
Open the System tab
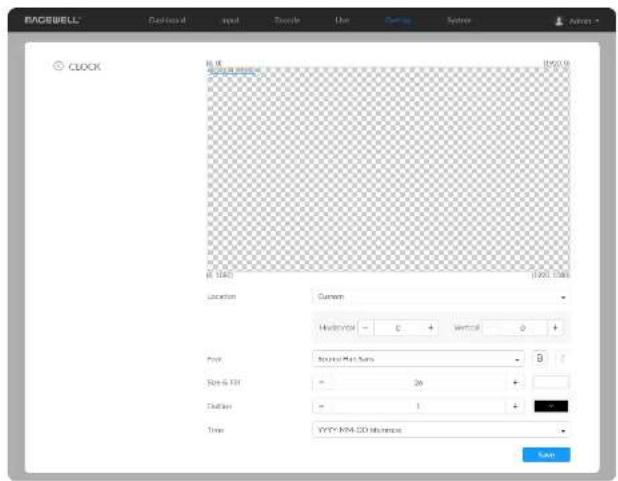click(459, 20)
